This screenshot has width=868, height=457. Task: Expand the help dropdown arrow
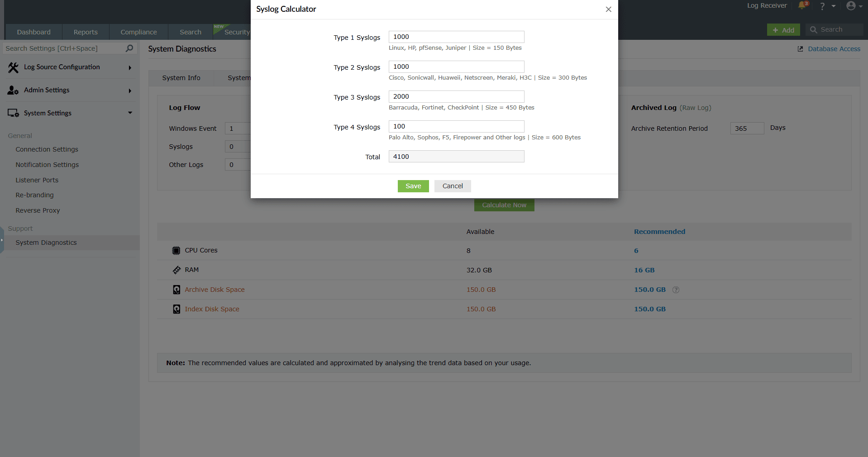click(x=833, y=6)
